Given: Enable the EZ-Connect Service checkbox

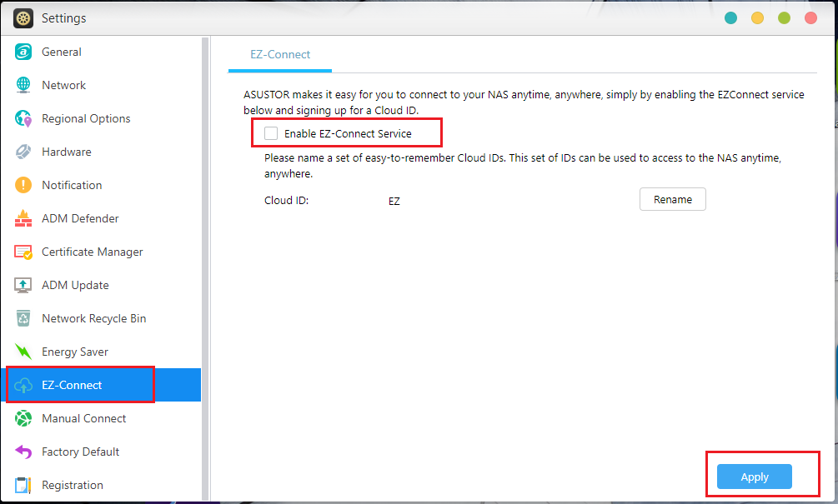Looking at the screenshot, I should tap(271, 133).
